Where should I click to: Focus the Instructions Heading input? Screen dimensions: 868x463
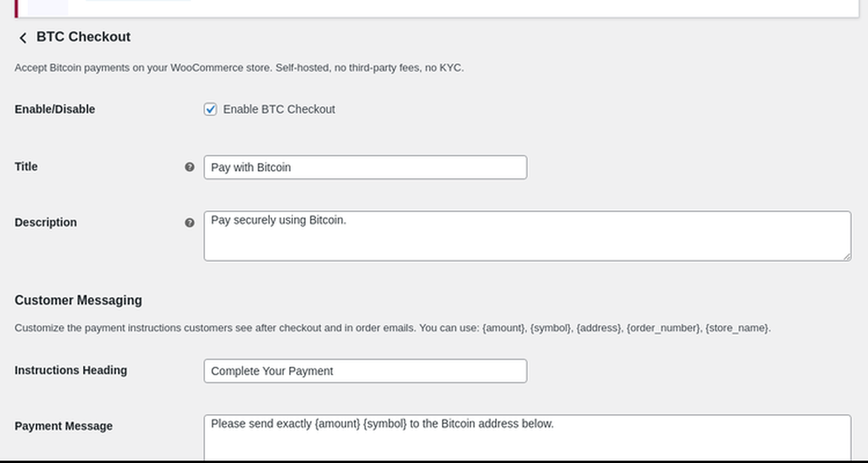pos(365,370)
